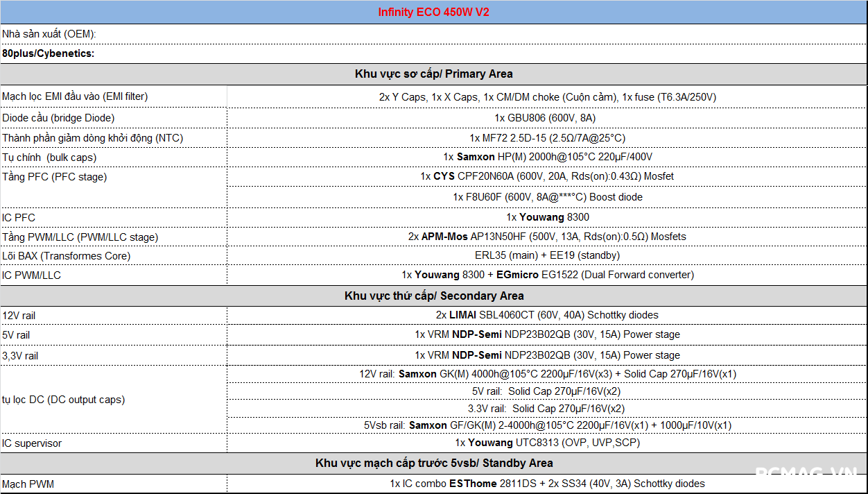Select the Nhà sản xuất (OEM) cell
This screenshot has height=494, width=868.
[x=49, y=34]
